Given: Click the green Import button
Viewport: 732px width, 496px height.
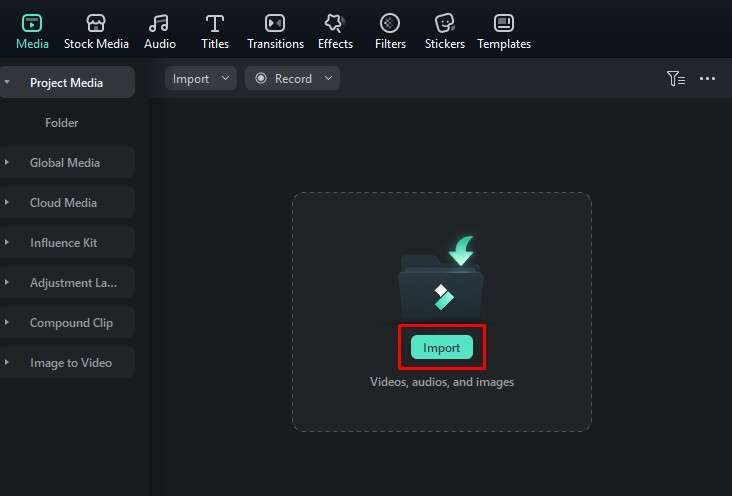Looking at the screenshot, I should click(442, 347).
